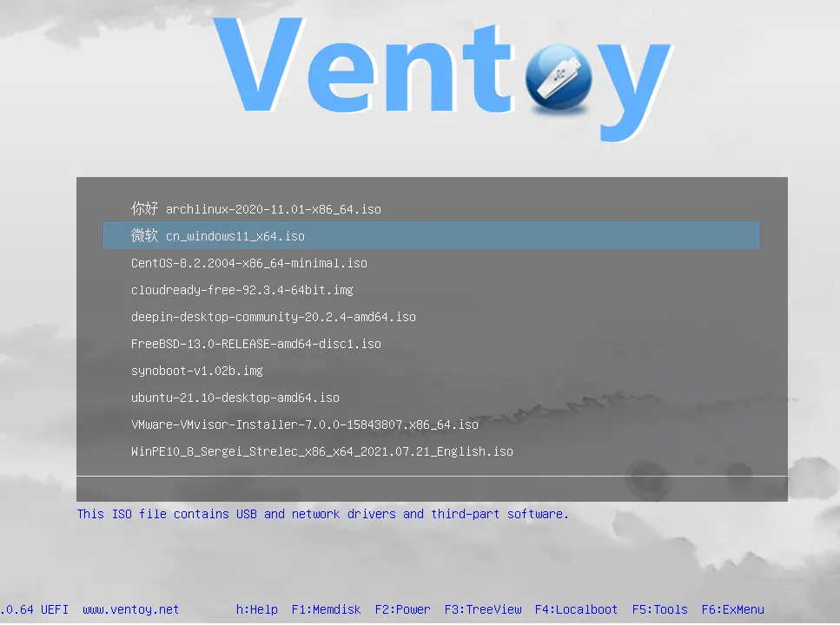Switch to F3:TreeView mode
This screenshot has width=840, height=625.
click(483, 609)
